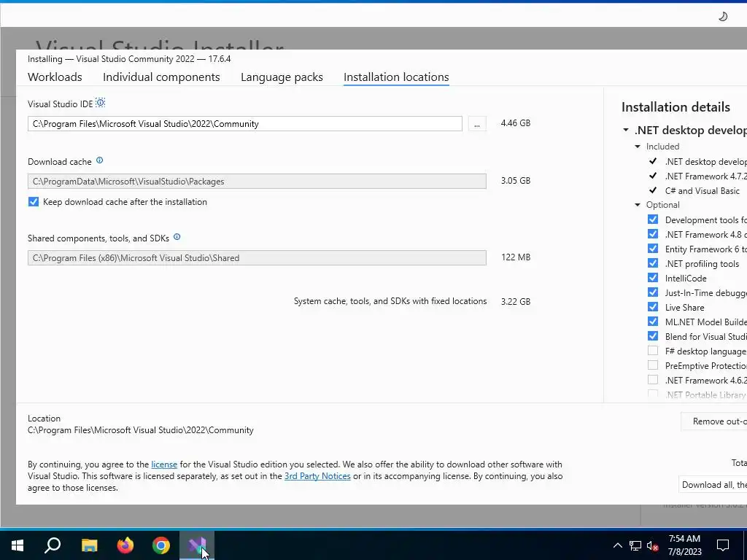Click '.NET Framework 4.7.2' included item

[706, 176]
